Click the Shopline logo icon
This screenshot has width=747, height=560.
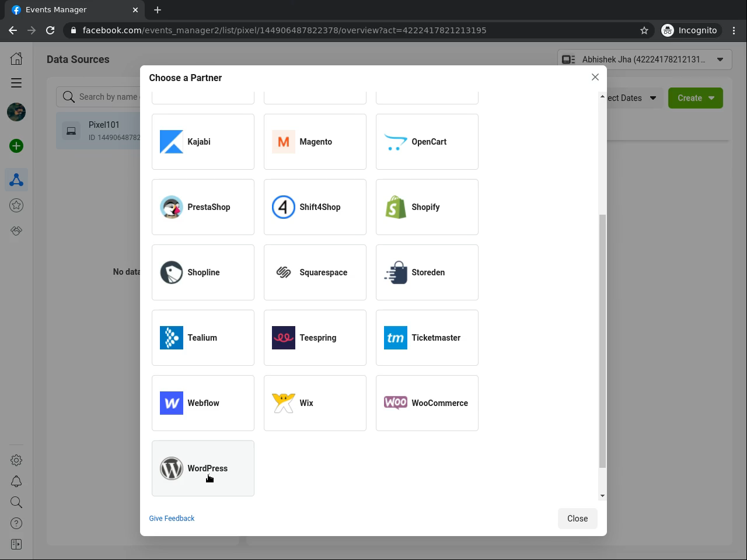[172, 272]
